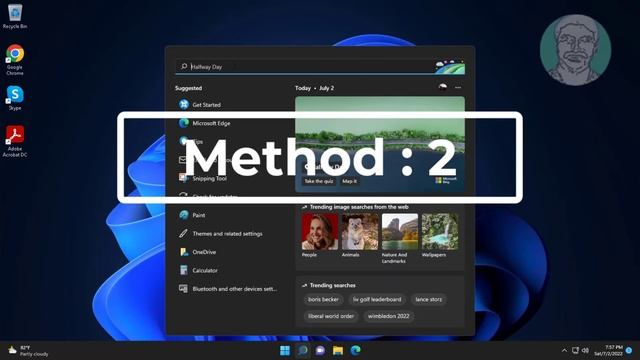Image resolution: width=640 pixels, height=360 pixels.
Task: Search trending term liv golf leaderboard
Action: click(x=377, y=299)
